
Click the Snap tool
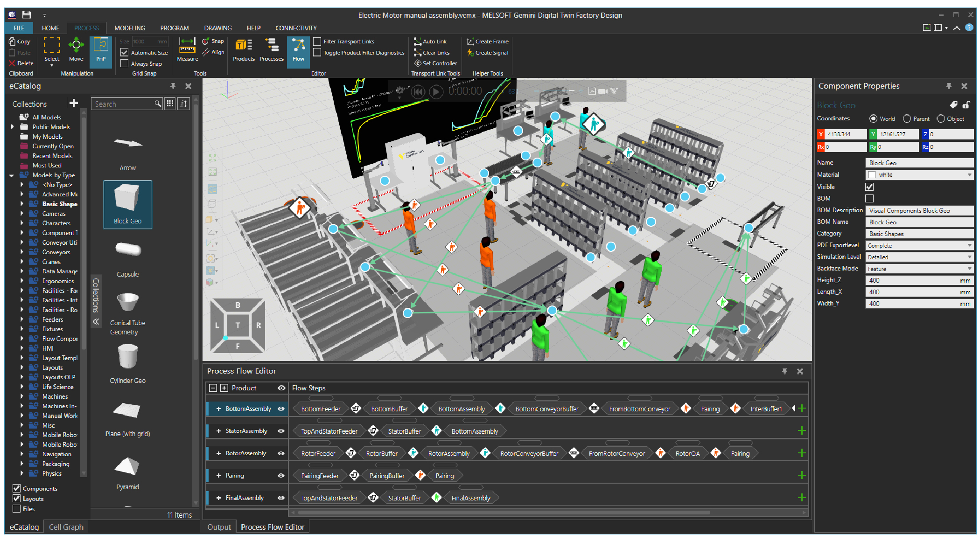213,41
